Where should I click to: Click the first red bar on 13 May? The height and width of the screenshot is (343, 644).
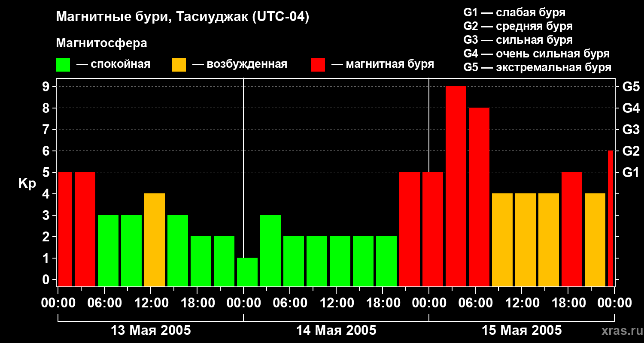(65, 229)
